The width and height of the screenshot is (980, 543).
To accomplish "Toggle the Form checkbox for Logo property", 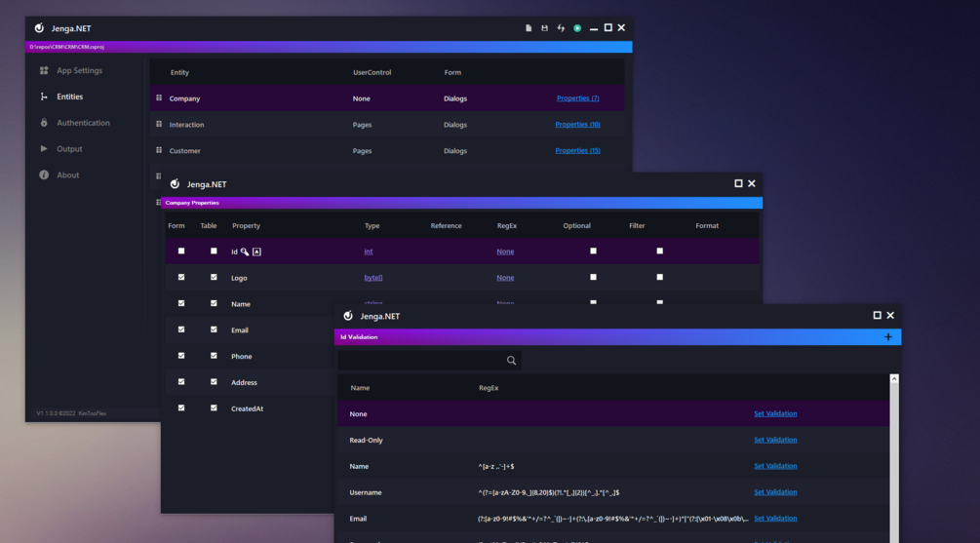I will pos(181,277).
